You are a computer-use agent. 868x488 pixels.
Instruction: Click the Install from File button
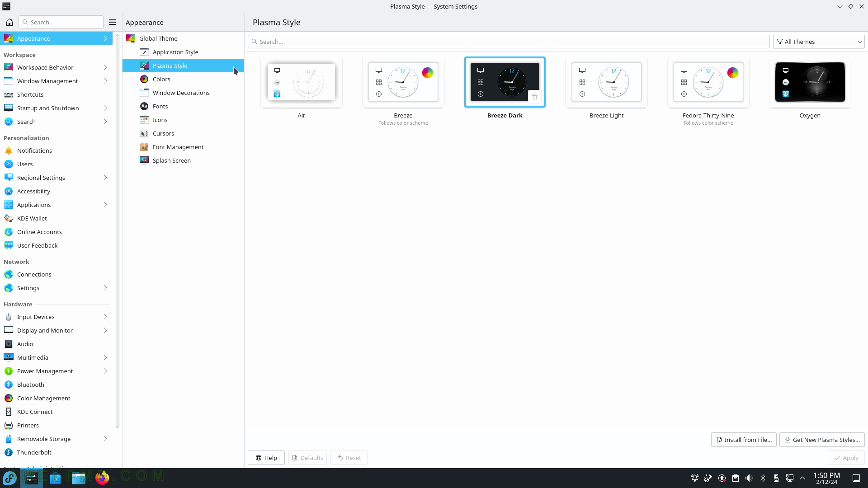pyautogui.click(x=744, y=440)
